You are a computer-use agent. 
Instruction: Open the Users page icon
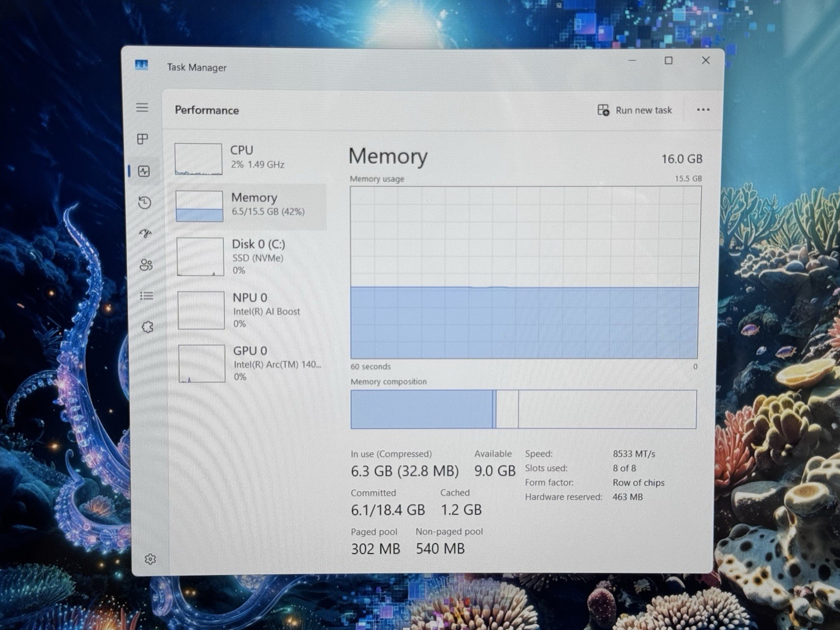pyautogui.click(x=146, y=265)
